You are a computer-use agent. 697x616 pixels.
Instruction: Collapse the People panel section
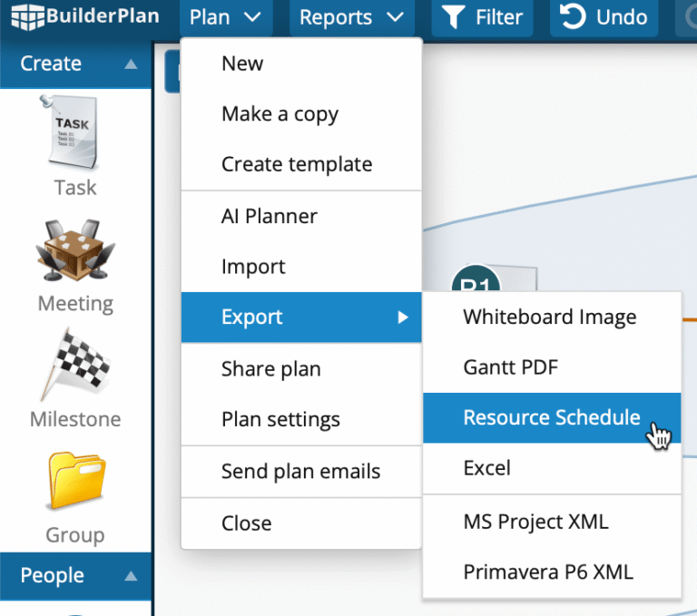[131, 576]
